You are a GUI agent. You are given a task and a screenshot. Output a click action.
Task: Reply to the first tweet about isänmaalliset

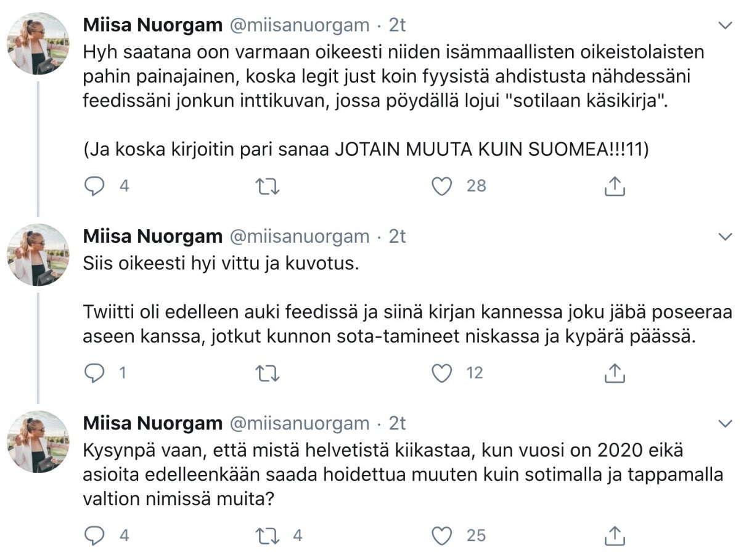tap(94, 186)
